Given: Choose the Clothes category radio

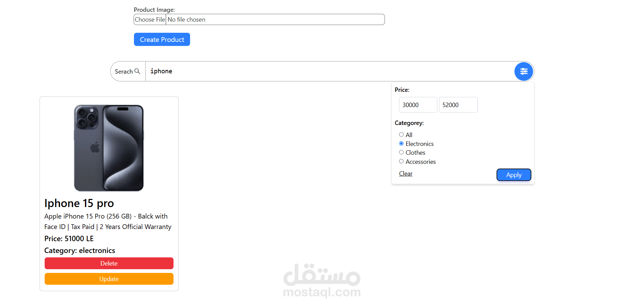Looking at the screenshot, I should coord(401,152).
